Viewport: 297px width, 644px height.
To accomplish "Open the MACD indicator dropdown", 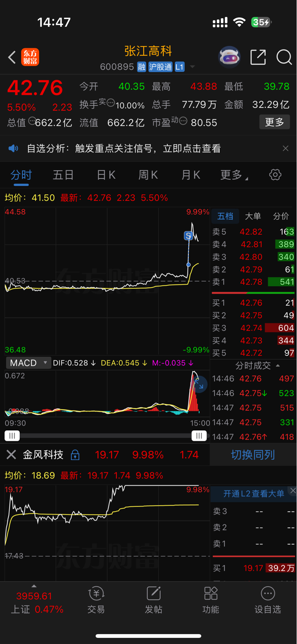I will 28,363.
